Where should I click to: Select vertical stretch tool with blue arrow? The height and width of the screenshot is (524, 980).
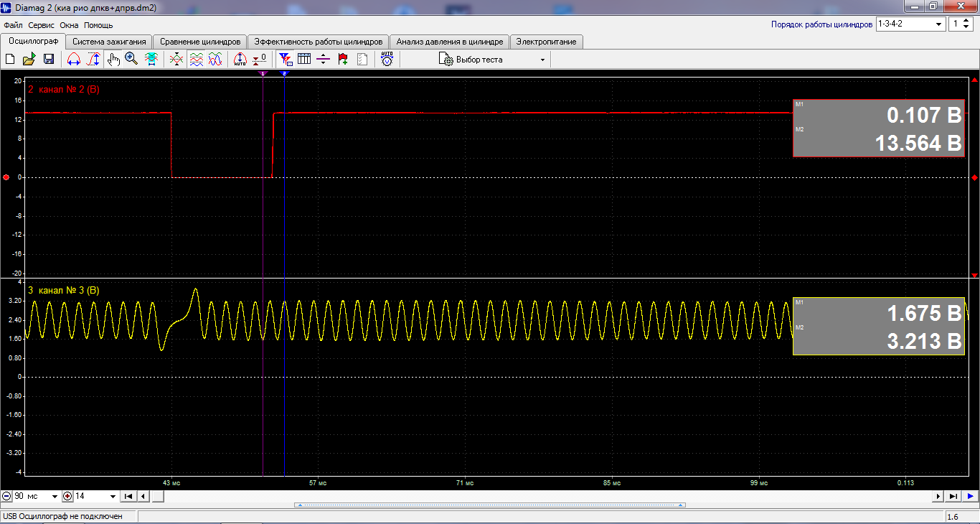click(x=93, y=60)
